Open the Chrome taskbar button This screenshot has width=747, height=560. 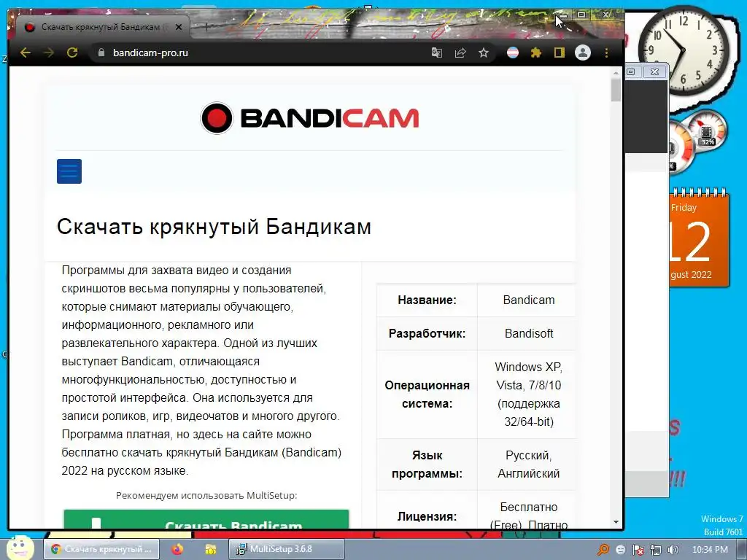[101, 549]
